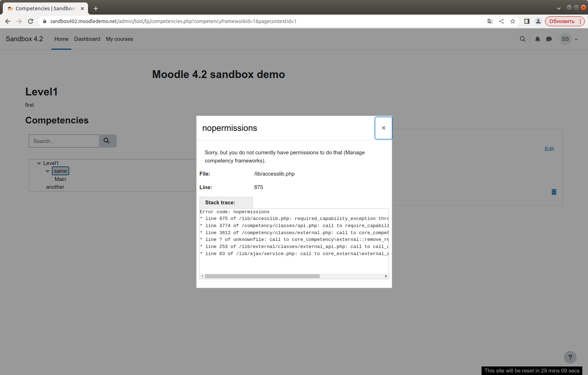Screen dimensions: 588x375
Task: Select Level1 in competency tree
Action: coord(51,163)
